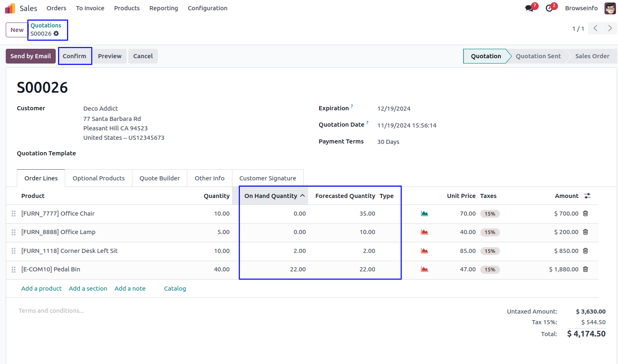The width and height of the screenshot is (618, 364).
Task: Select the Quotation Sent status stage
Action: 538,56
